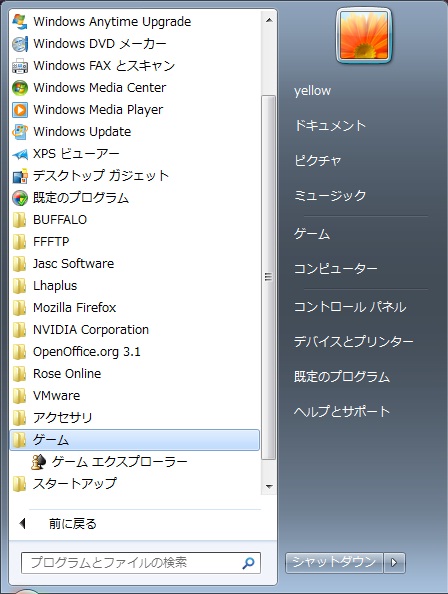This screenshot has height=594, width=448.
Task: Expand the VMware folder
Action: point(135,395)
